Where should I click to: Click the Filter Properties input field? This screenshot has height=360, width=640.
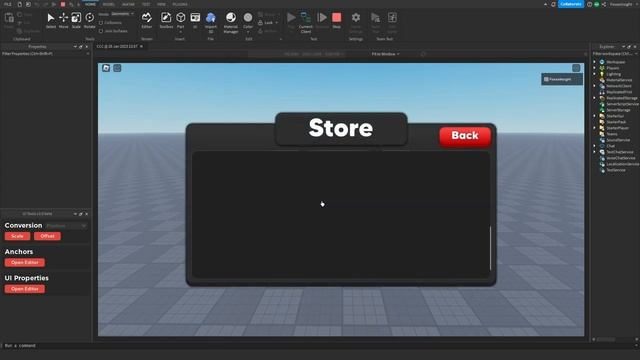pyautogui.click(x=45, y=54)
